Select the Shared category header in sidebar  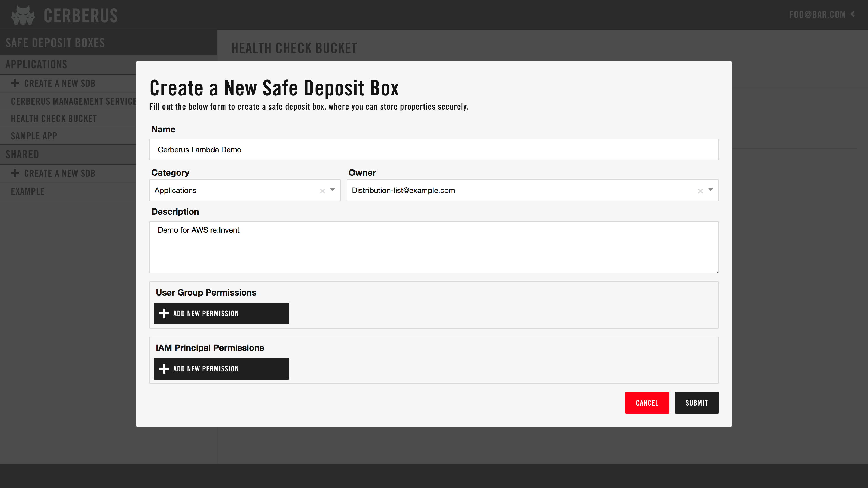point(22,155)
